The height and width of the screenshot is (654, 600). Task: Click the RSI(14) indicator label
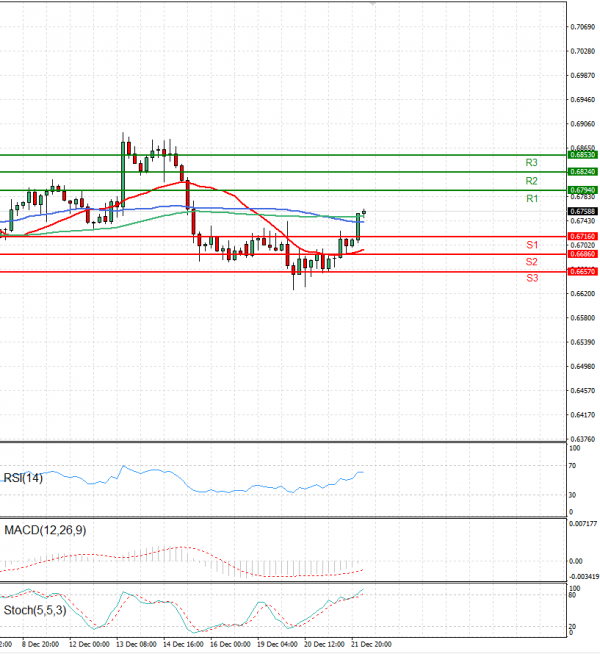(x=23, y=478)
